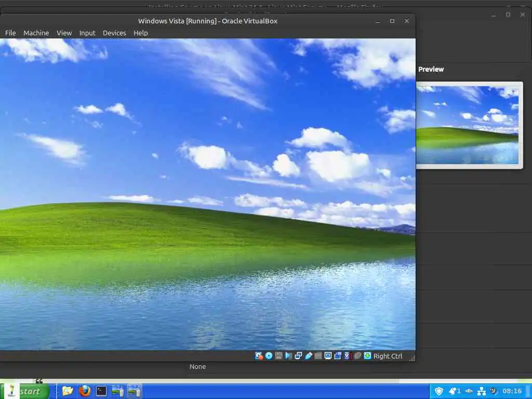
Task: Click the USB devices status icon
Action: click(309, 356)
